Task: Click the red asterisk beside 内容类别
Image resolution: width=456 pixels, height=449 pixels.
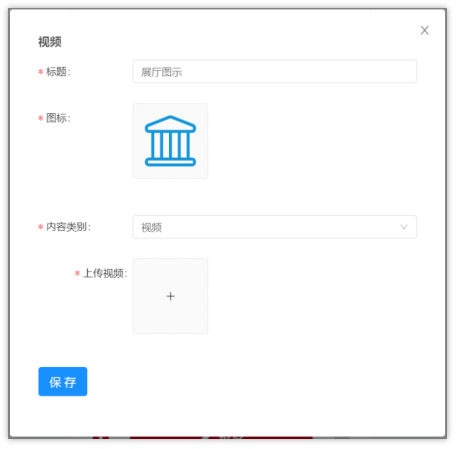Action: 41,227
